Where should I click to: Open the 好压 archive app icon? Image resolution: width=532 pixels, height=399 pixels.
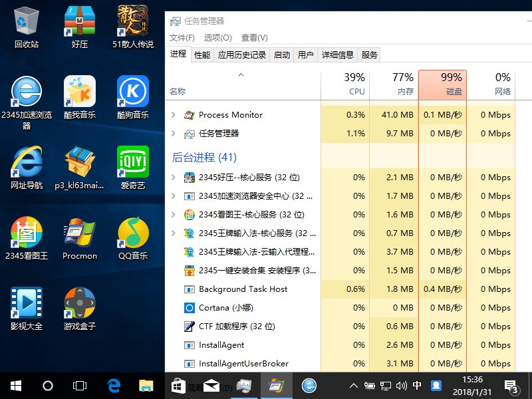click(80, 28)
